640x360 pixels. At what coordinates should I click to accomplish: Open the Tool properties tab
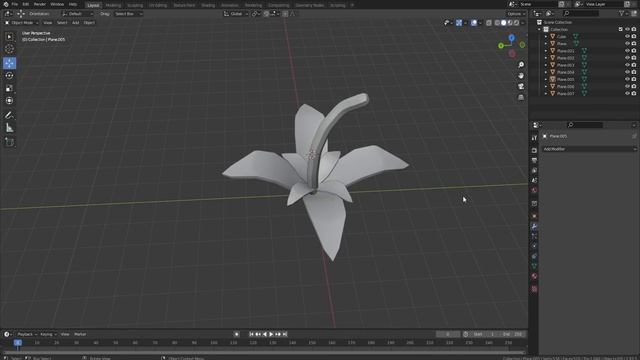[x=534, y=138]
